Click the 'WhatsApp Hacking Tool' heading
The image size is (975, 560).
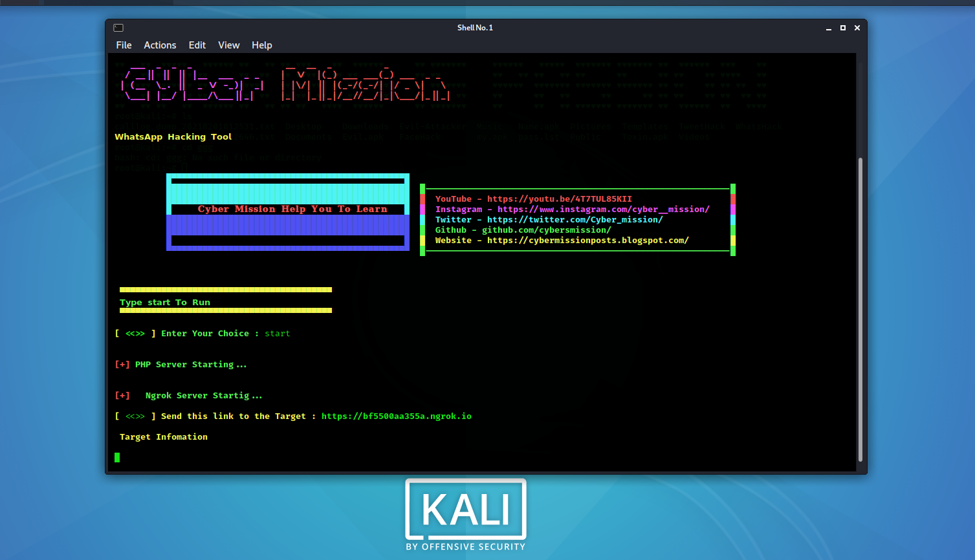coord(173,137)
